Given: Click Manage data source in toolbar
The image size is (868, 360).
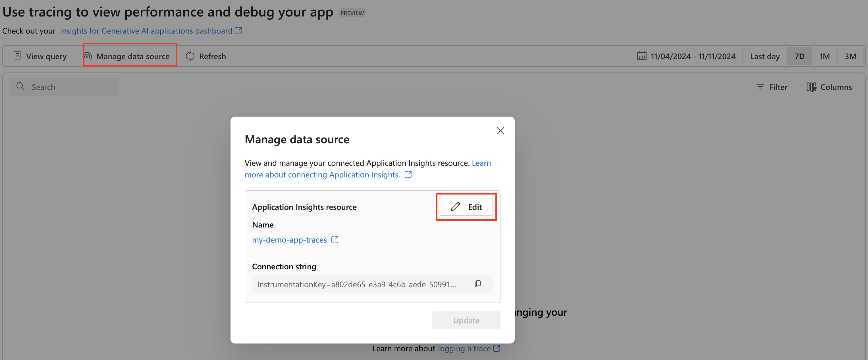Looking at the screenshot, I should pyautogui.click(x=130, y=56).
